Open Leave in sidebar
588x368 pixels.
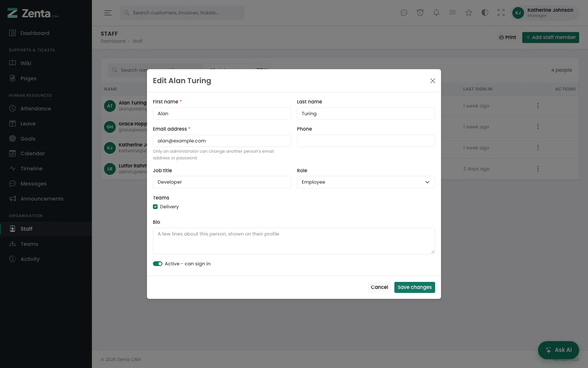(x=46, y=124)
